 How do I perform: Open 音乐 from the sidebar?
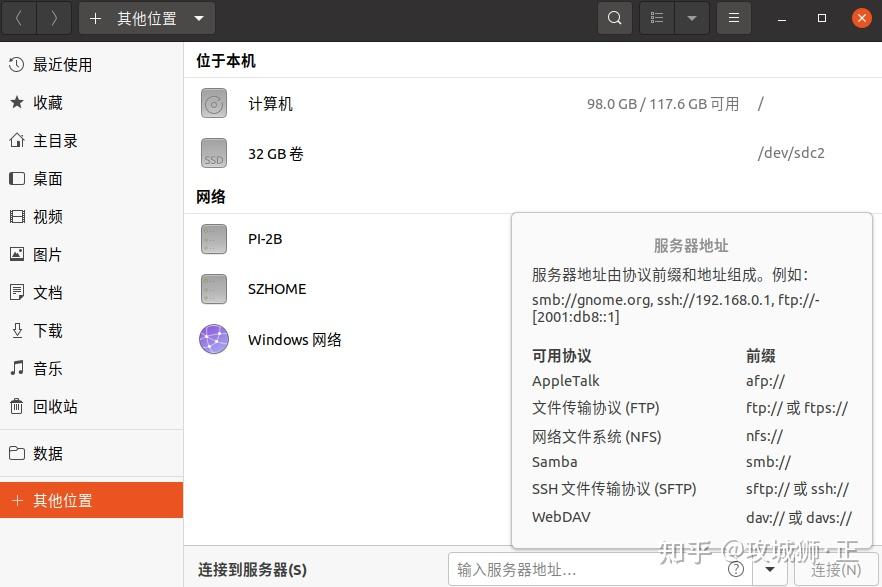(x=56, y=368)
